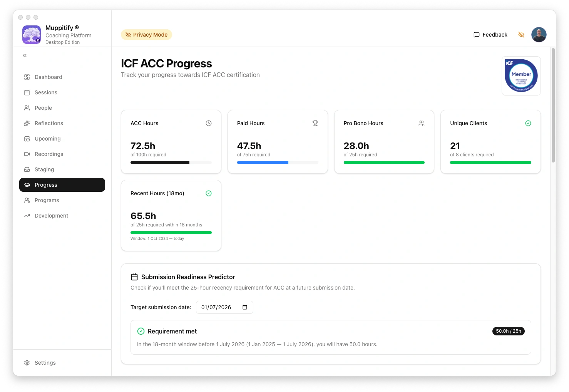The image size is (569, 392).
Task: Toggle the eye visibility icon near the avatar
Action: pos(521,35)
